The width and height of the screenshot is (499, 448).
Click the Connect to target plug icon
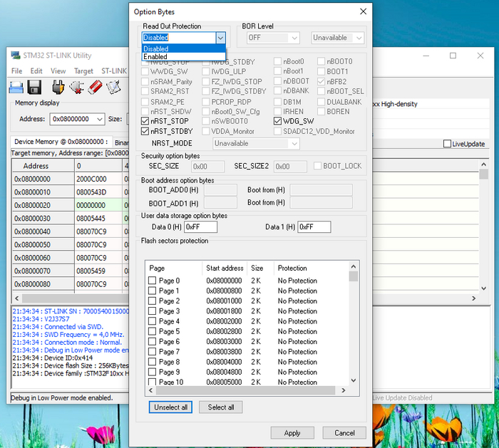point(58,87)
